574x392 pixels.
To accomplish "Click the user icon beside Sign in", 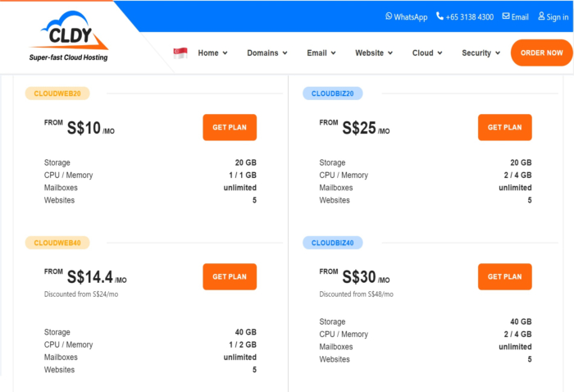I will [541, 16].
